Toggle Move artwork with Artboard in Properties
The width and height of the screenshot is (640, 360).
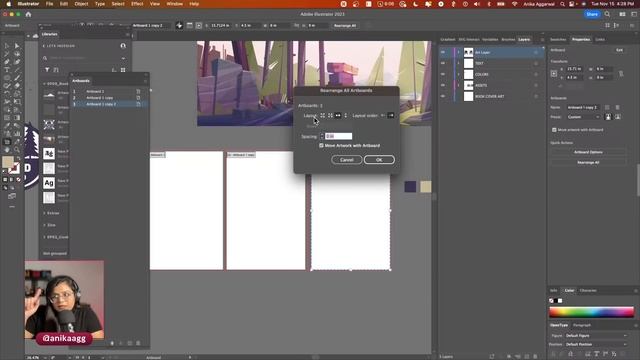(554, 130)
